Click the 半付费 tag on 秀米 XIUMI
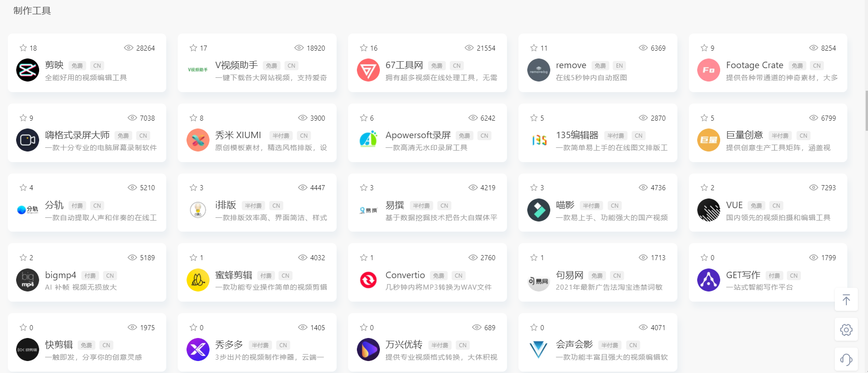This screenshot has height=373, width=868. coord(281,136)
